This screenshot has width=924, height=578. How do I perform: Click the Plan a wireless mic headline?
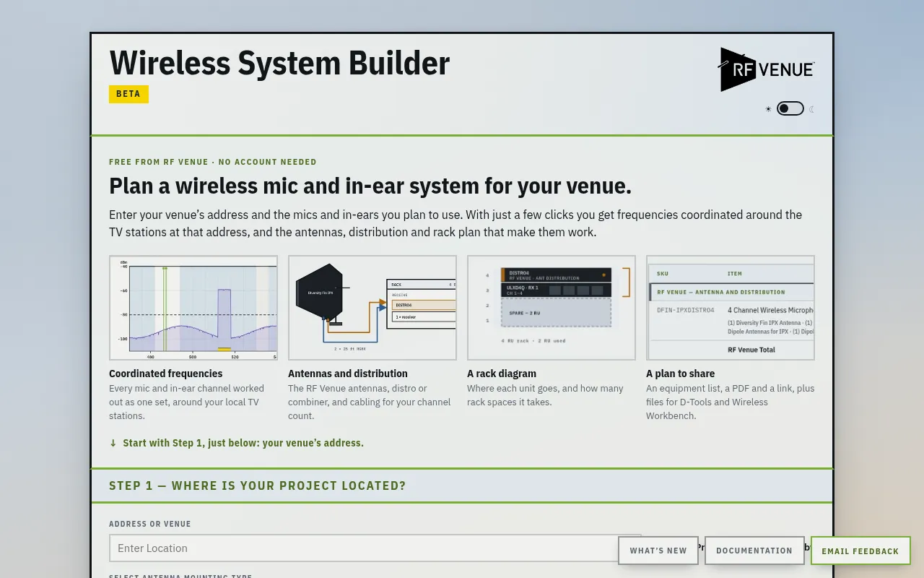[x=370, y=186]
